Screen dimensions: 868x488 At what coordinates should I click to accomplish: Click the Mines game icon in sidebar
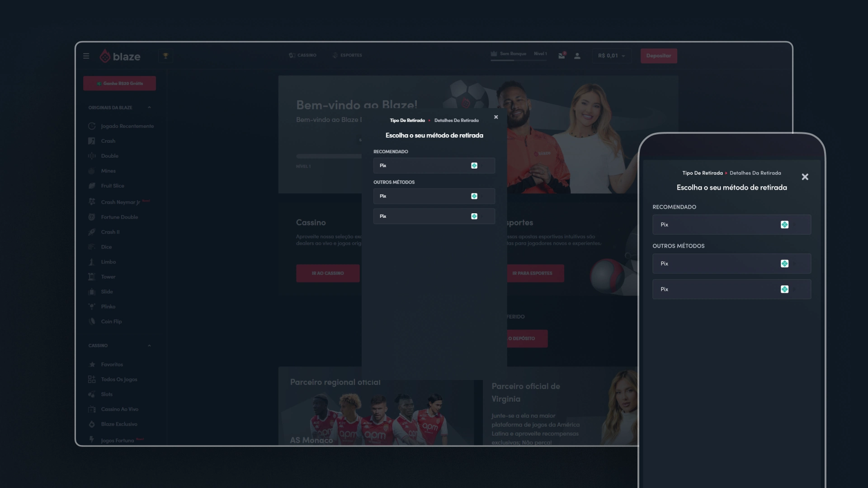click(x=91, y=170)
